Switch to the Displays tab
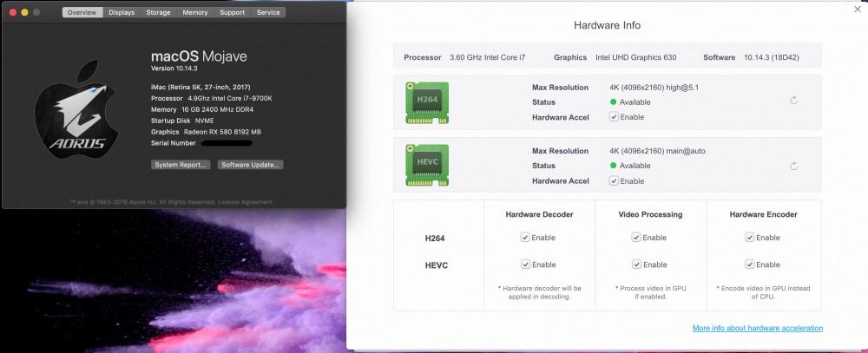This screenshot has height=353, width=868. click(x=122, y=12)
